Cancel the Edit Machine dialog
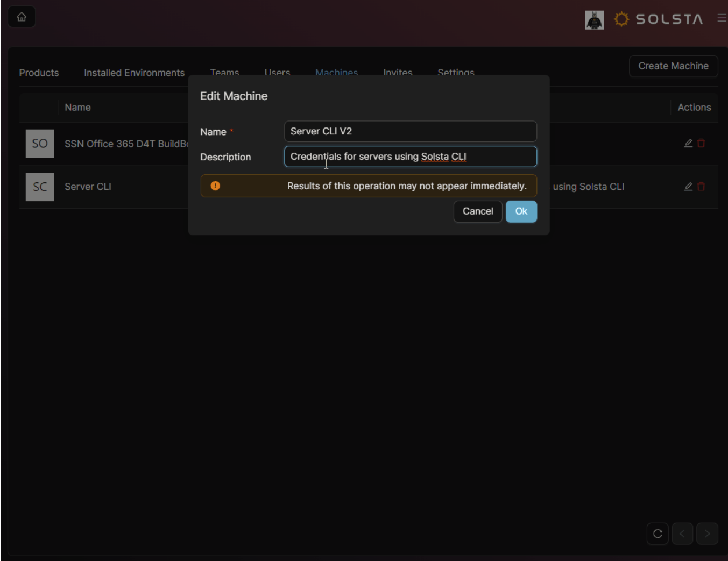 coord(478,211)
